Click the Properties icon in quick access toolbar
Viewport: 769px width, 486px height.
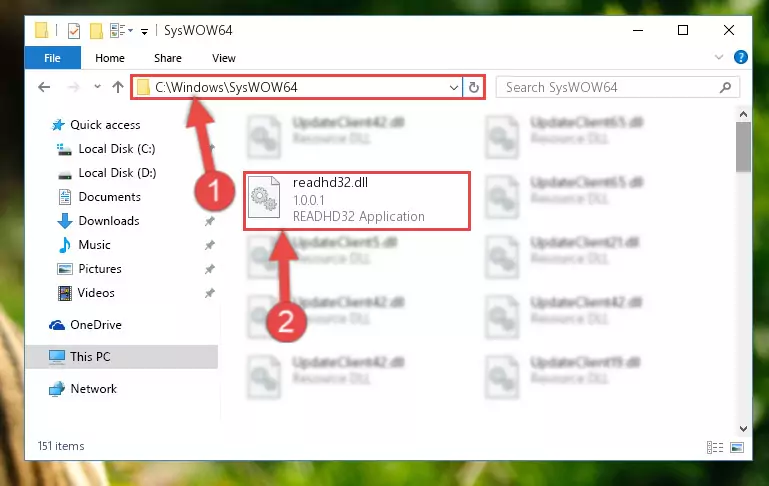click(74, 31)
